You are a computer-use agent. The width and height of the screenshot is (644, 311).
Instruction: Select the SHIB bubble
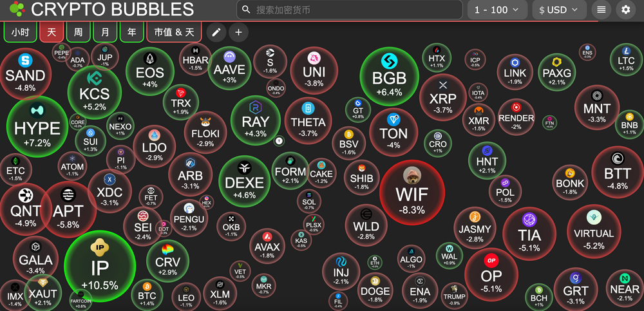[x=361, y=178]
